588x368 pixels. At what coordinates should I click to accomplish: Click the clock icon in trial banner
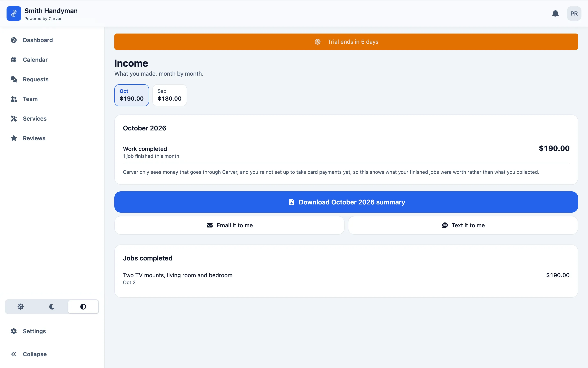click(x=317, y=42)
